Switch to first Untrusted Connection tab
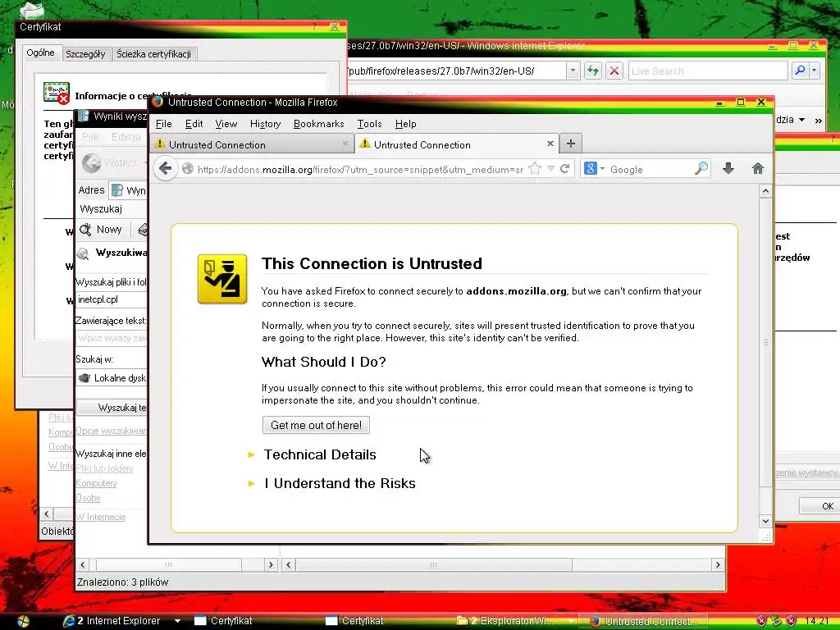 (x=251, y=144)
